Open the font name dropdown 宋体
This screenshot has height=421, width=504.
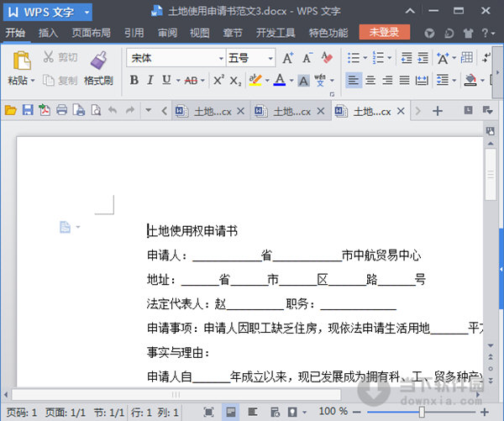click(221, 58)
